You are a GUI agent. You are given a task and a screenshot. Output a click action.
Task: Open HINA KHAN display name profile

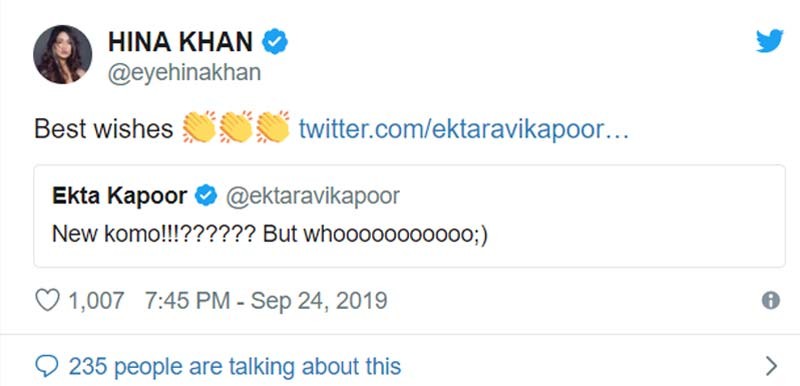point(180,42)
